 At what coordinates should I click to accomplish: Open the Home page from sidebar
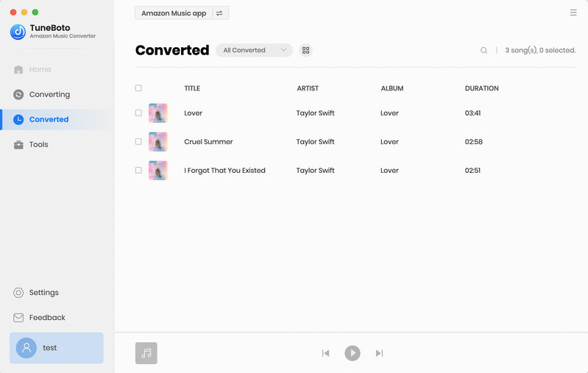tap(32, 69)
